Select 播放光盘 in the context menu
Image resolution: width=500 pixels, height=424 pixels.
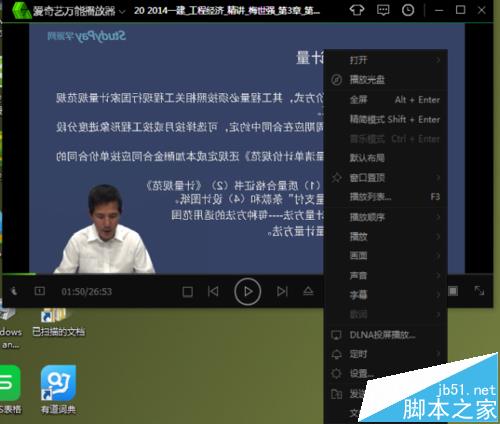(x=385, y=80)
